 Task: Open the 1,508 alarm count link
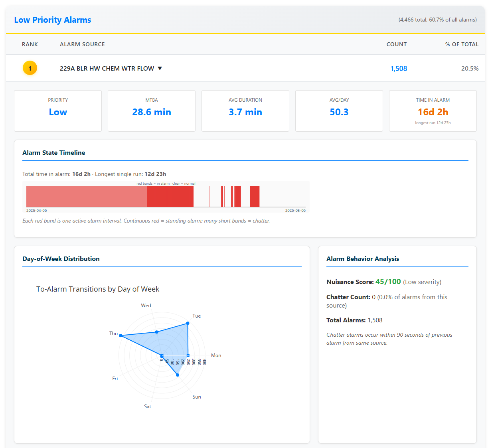point(399,69)
